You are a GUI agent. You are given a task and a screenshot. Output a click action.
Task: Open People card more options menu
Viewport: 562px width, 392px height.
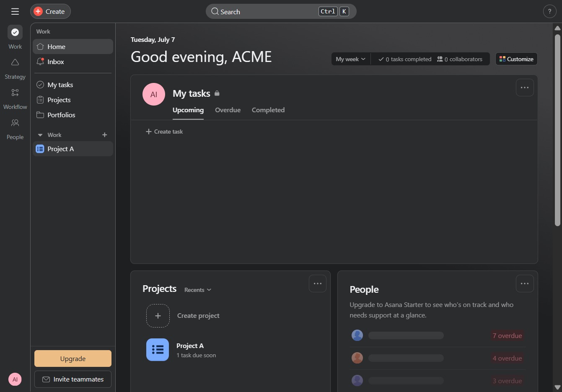(x=525, y=284)
